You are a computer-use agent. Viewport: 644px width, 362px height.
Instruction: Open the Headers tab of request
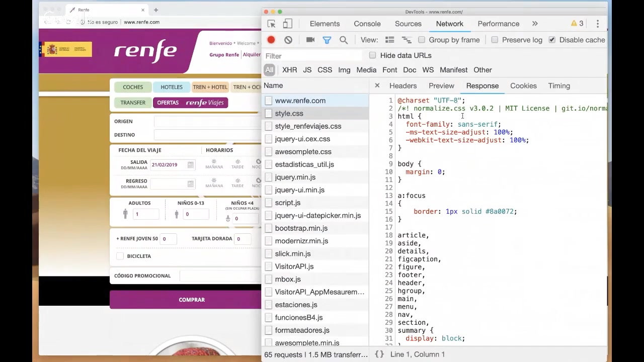click(403, 85)
